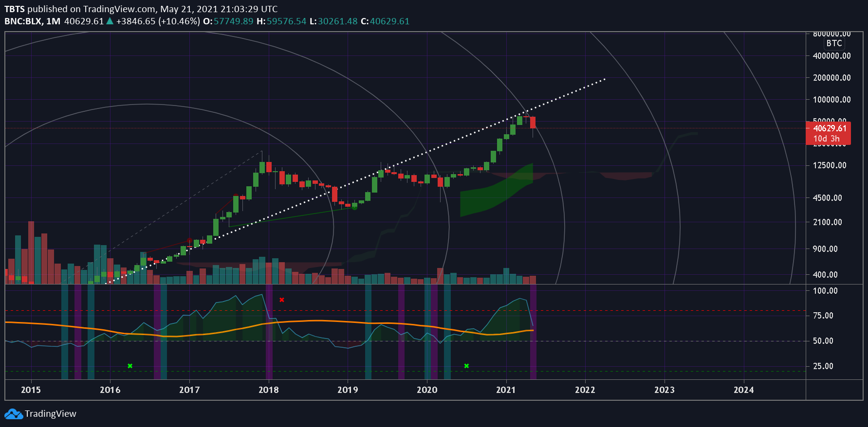Image resolution: width=868 pixels, height=427 pixels.
Task: Click the 900.00 price axis label
Action: tap(825, 249)
